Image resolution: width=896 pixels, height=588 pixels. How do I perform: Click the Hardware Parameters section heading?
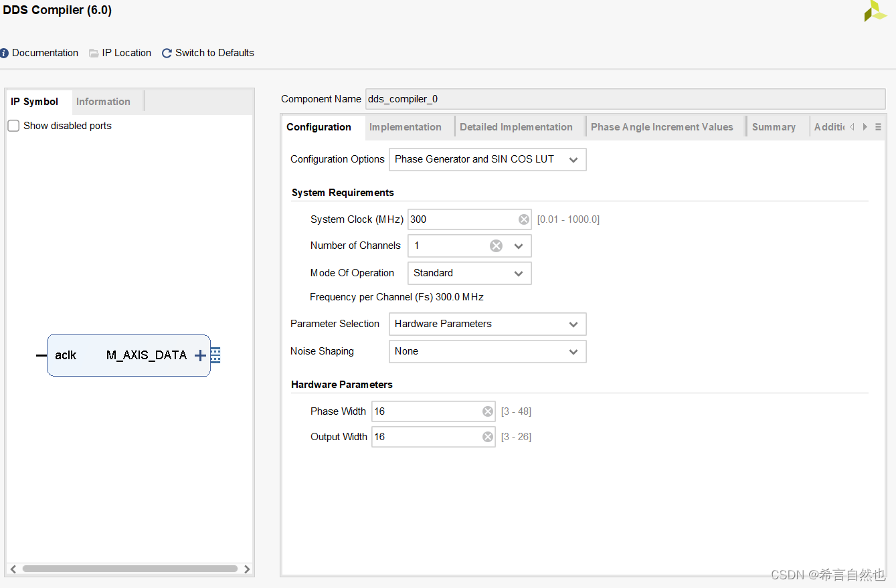coord(342,385)
